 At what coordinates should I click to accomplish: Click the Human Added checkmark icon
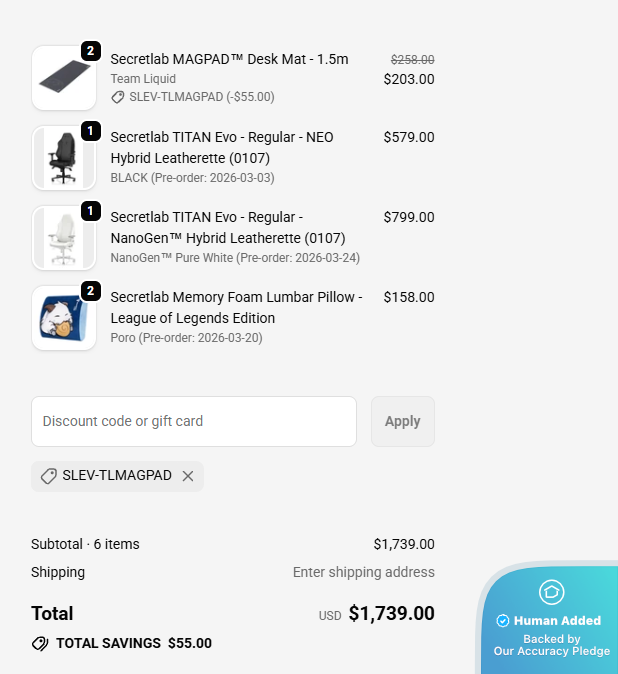503,621
